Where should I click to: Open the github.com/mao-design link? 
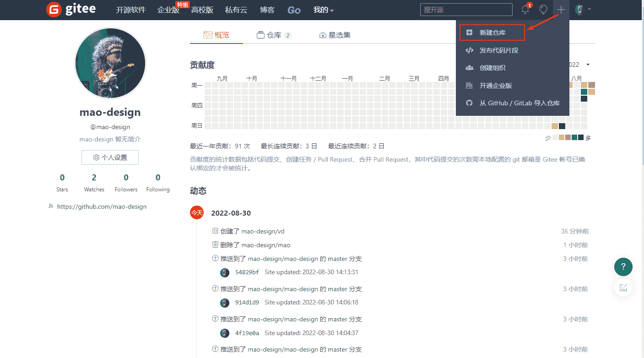[102, 206]
